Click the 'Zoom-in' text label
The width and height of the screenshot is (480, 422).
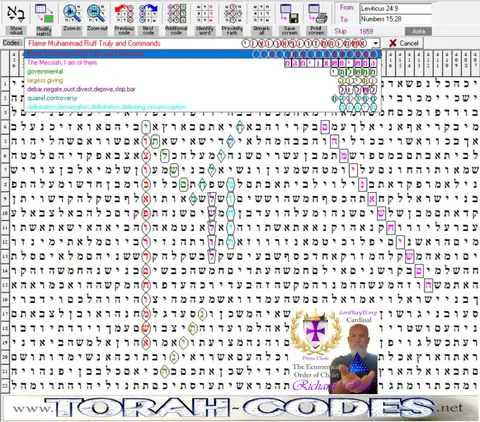click(x=72, y=29)
